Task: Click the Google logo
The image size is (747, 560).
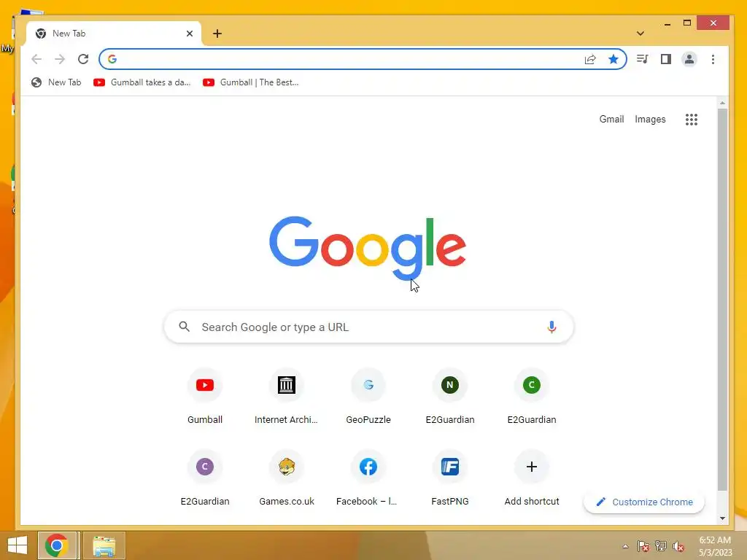Action: point(368,248)
